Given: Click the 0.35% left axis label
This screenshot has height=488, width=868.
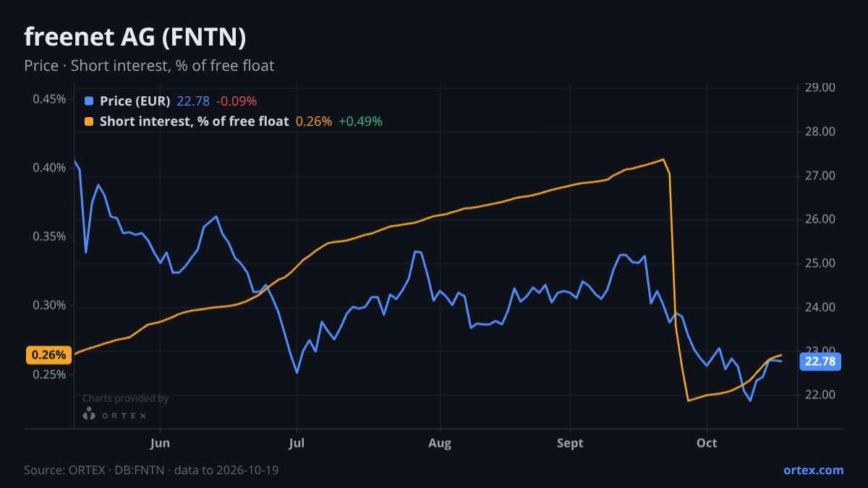Looking at the screenshot, I should pos(49,237).
